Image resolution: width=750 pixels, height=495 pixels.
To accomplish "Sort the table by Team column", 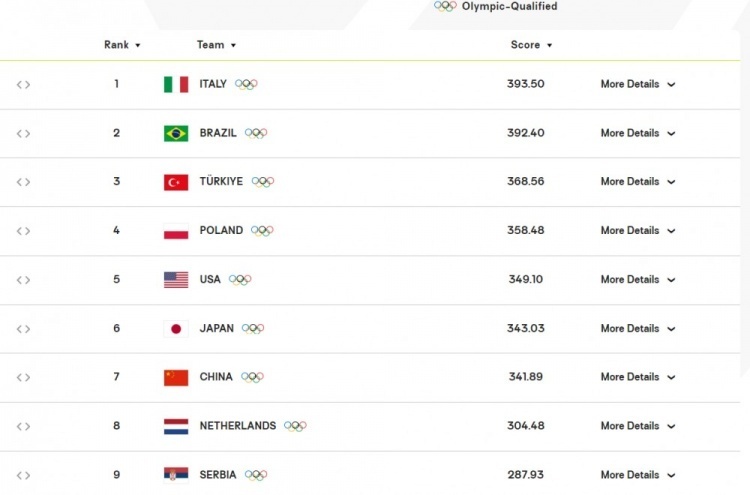I will (x=216, y=45).
